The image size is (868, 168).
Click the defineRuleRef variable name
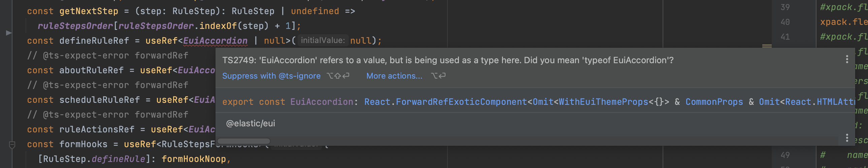(94, 41)
